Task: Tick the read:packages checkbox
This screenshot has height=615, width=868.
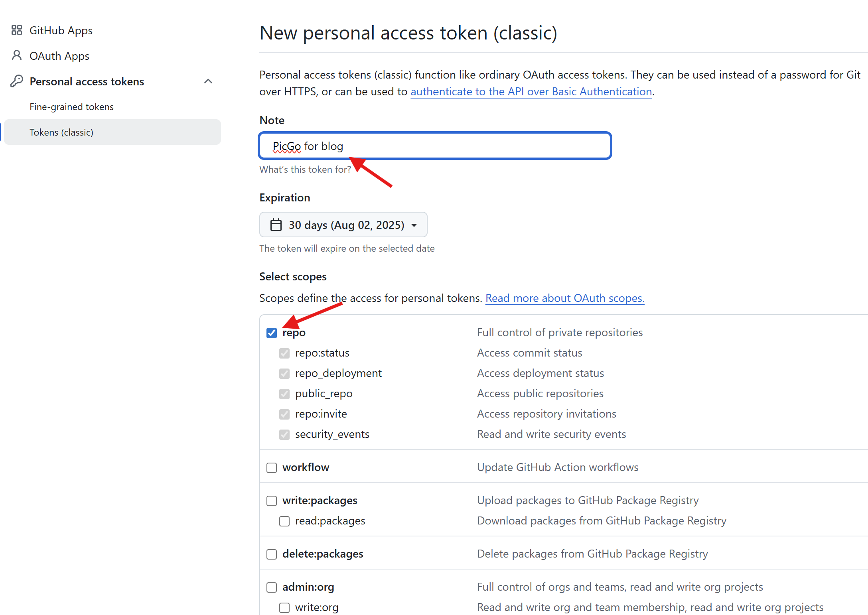Action: [x=284, y=521]
